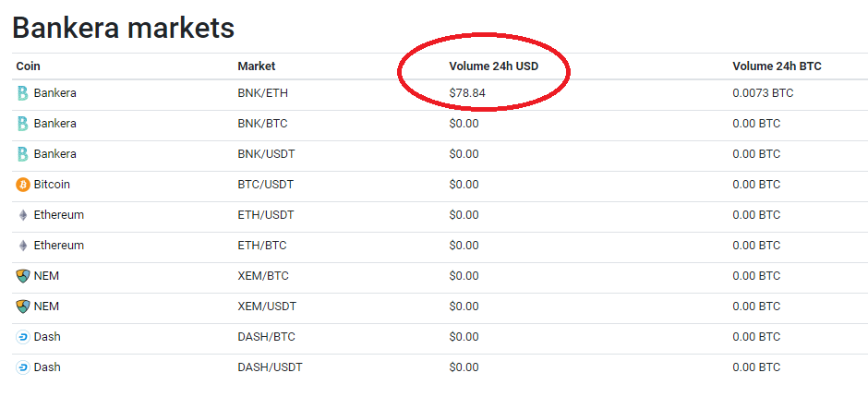Click the Bankera icon in BNK/USDT row

[x=23, y=154]
